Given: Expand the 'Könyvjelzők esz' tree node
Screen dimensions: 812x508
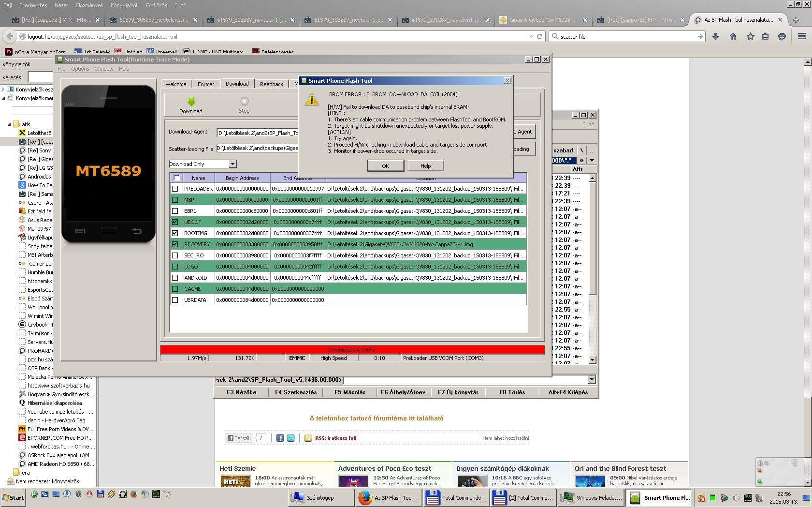Looking at the screenshot, I should tap(3, 90).
